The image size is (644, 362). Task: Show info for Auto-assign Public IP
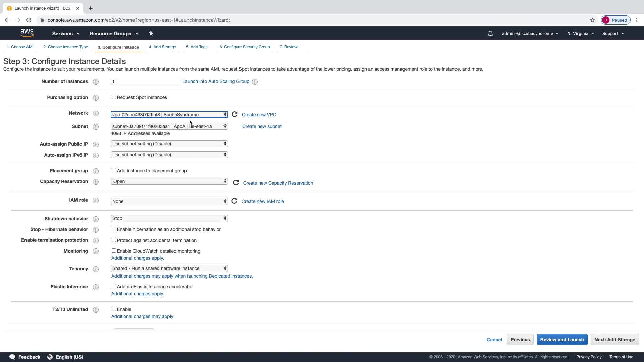click(96, 144)
